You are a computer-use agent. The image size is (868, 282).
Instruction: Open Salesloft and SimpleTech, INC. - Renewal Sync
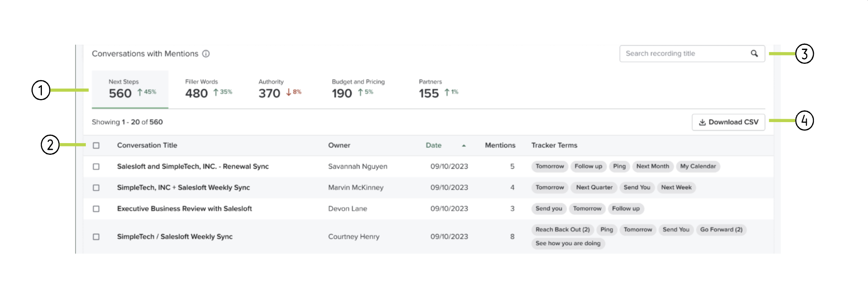coord(193,167)
